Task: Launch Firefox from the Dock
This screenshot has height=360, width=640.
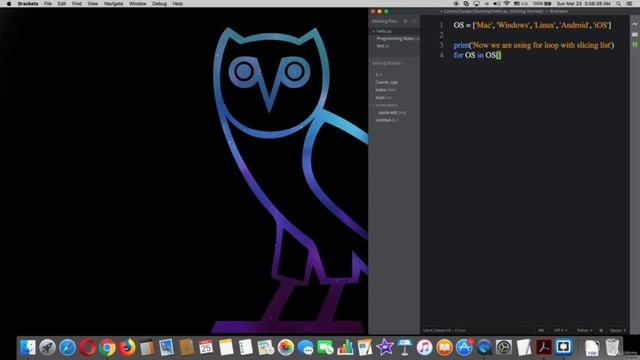Action: pos(127,348)
